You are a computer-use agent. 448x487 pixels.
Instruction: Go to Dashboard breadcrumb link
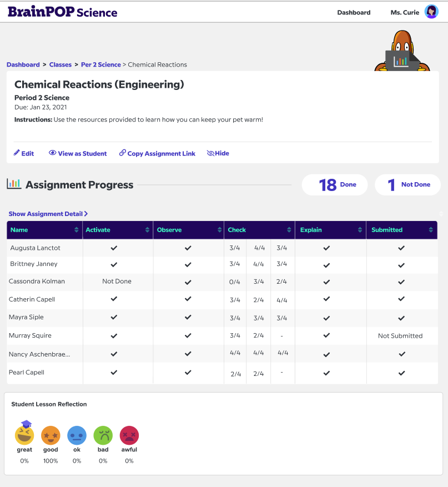point(23,64)
